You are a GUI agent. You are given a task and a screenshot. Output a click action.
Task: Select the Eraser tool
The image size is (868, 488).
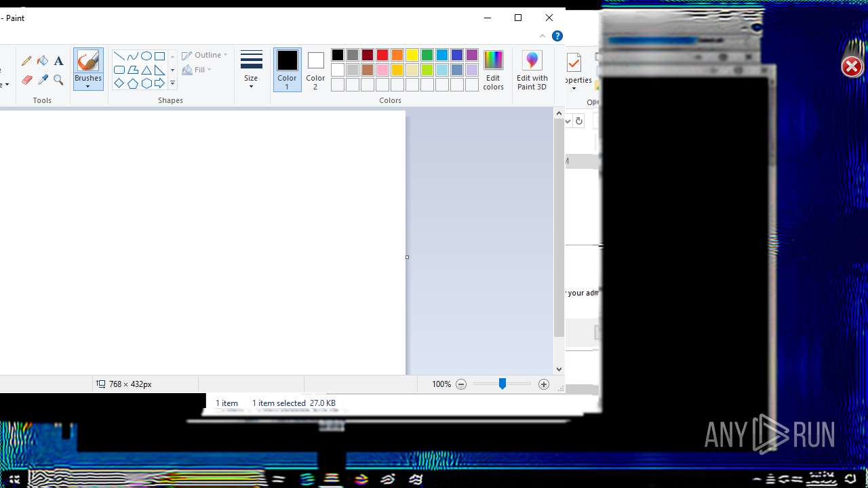click(x=26, y=80)
